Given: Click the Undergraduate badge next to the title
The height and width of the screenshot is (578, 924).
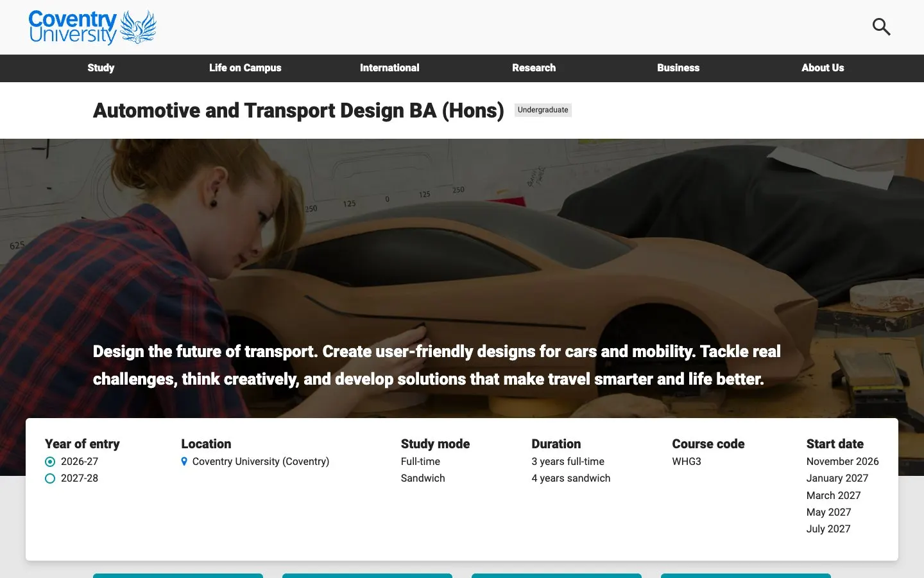Looking at the screenshot, I should 543,110.
